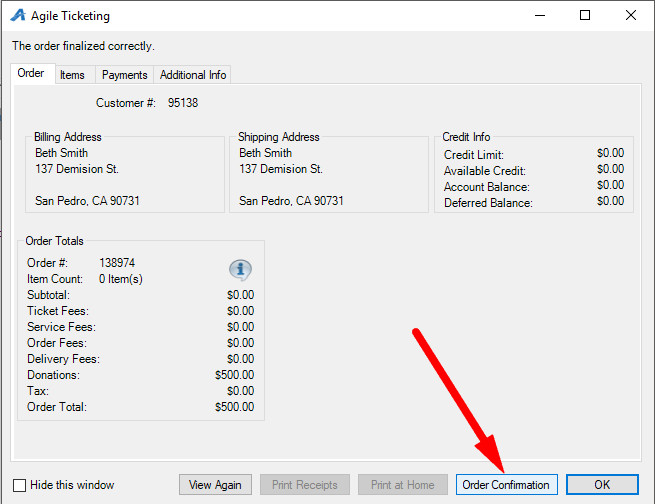This screenshot has height=504, width=655.
Task: Maximize the Agile Ticketing window
Action: [x=585, y=15]
